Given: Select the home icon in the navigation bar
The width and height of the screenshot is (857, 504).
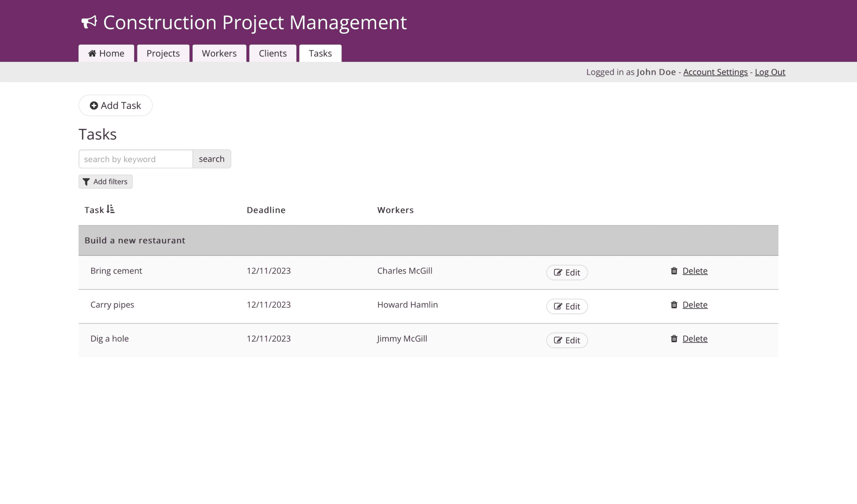Looking at the screenshot, I should [92, 53].
